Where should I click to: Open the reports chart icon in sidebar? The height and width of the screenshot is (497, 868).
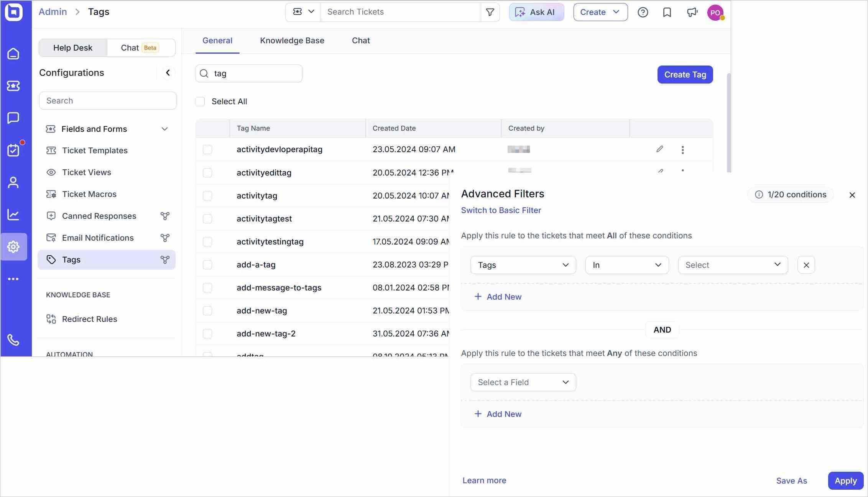(13, 215)
